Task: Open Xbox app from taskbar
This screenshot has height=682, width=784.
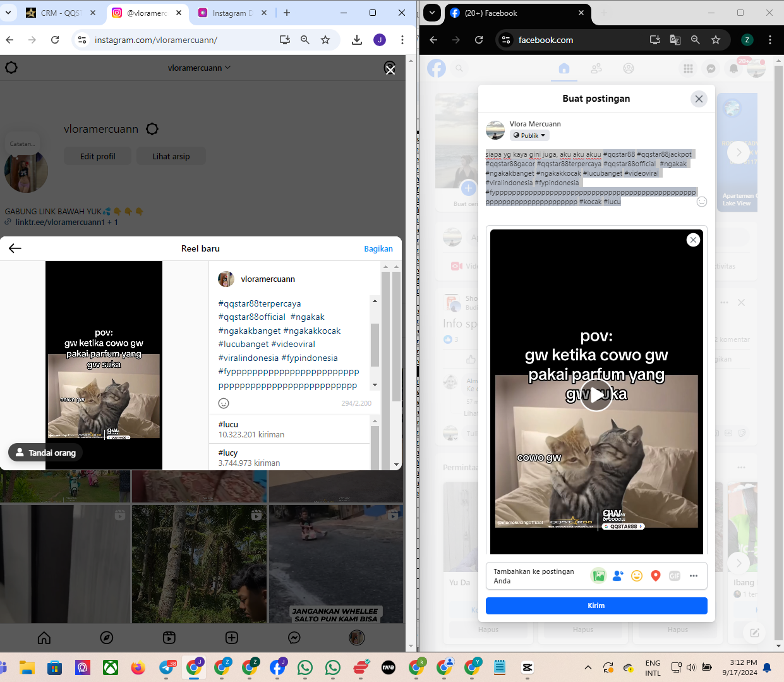Action: (x=111, y=667)
